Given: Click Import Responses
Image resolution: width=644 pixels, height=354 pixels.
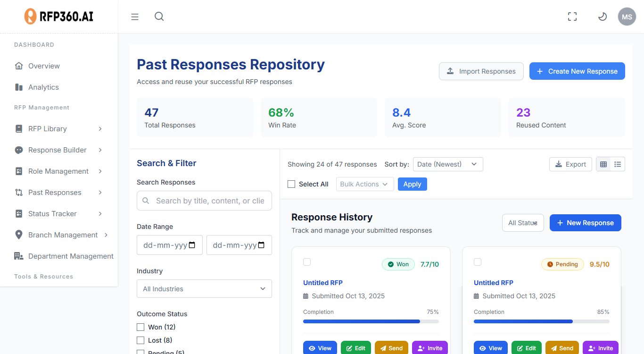Looking at the screenshot, I should click(481, 71).
